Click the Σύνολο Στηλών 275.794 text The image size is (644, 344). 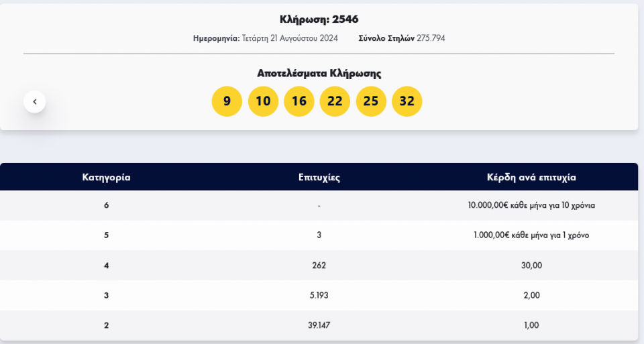coord(402,38)
